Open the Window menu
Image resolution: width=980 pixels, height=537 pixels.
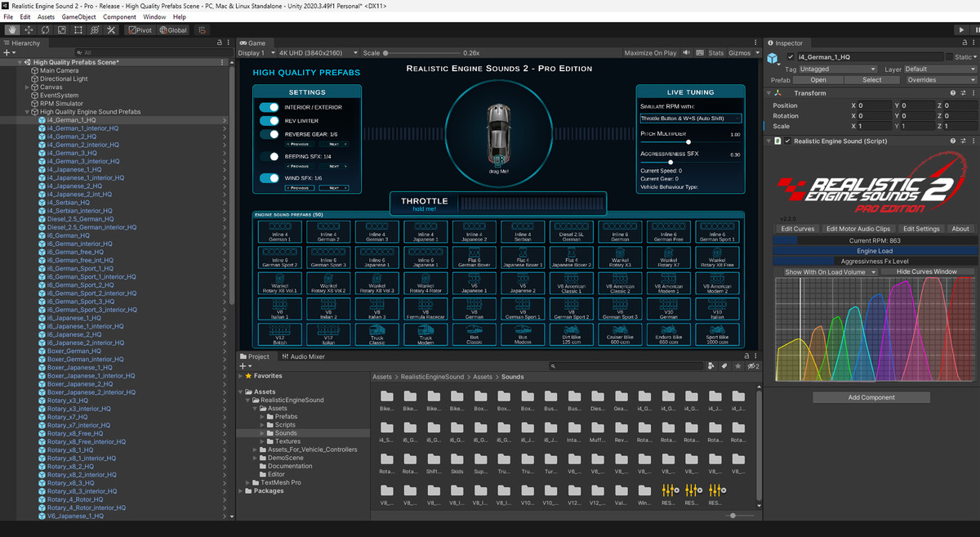coord(154,16)
